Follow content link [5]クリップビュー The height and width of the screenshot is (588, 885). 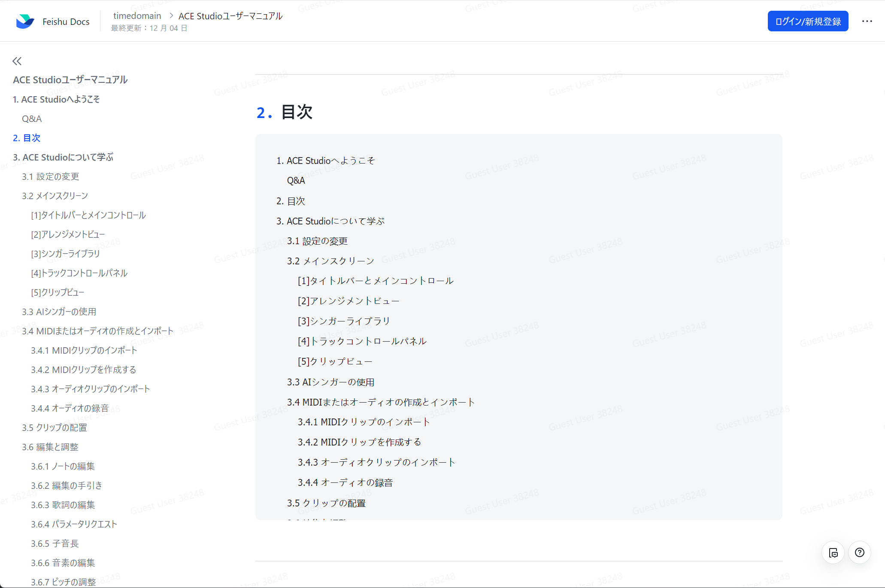335,361
